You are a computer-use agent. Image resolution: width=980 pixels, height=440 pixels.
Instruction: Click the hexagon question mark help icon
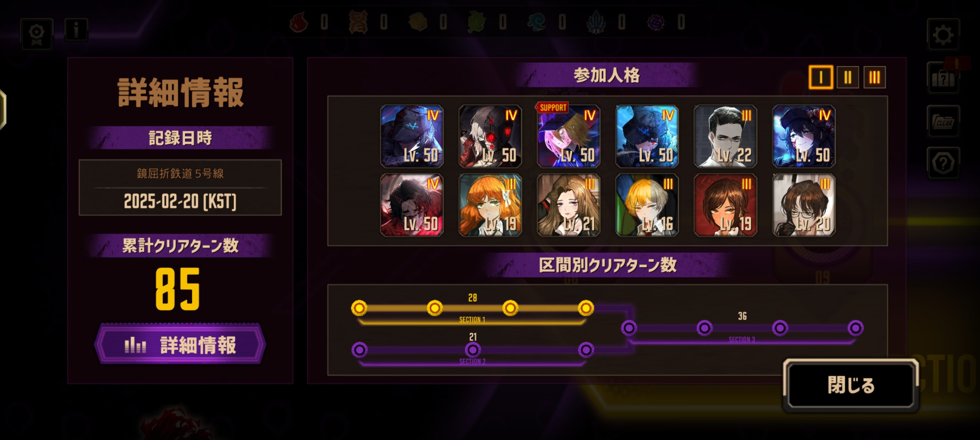[x=943, y=163]
